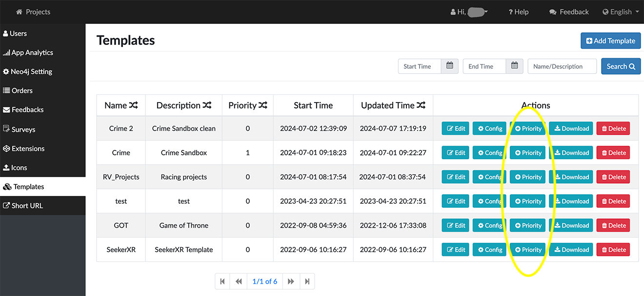Viewport: 644px width, 296px height.
Task: Sort table by Description column header
Action: 183,105
